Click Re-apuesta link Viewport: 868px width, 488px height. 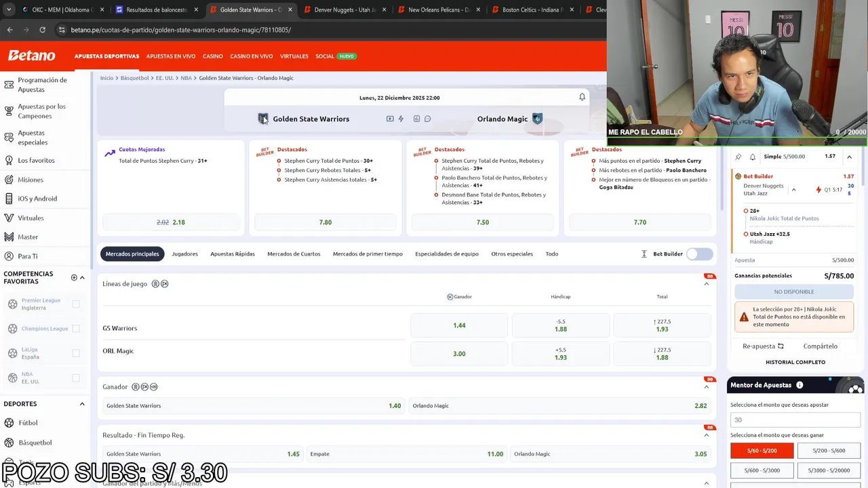point(763,346)
